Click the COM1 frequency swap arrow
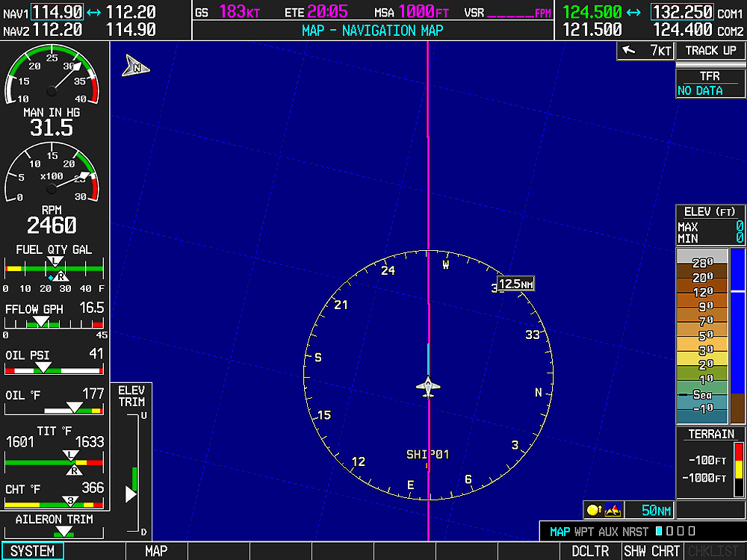Viewport: 747px width, 560px height. click(633, 12)
